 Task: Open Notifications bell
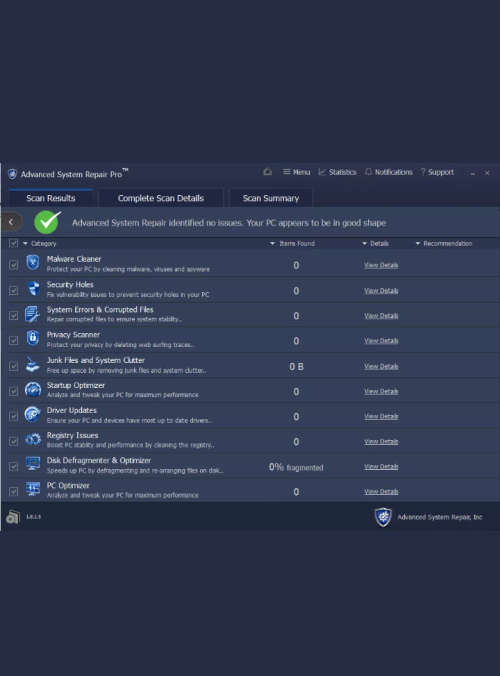point(389,172)
